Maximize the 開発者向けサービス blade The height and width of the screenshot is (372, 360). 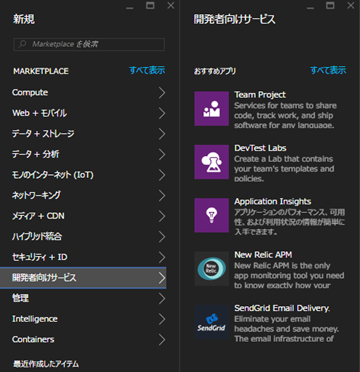330,5
